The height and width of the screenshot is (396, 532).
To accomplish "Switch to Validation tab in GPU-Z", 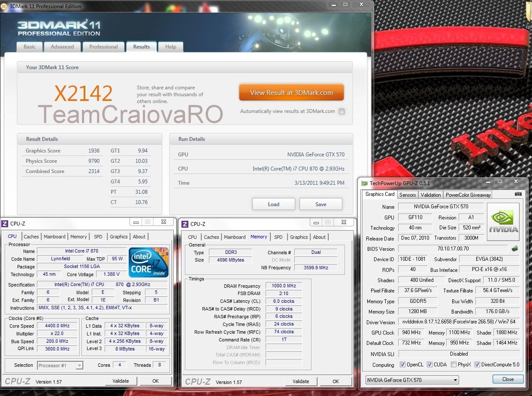I will point(431,195).
